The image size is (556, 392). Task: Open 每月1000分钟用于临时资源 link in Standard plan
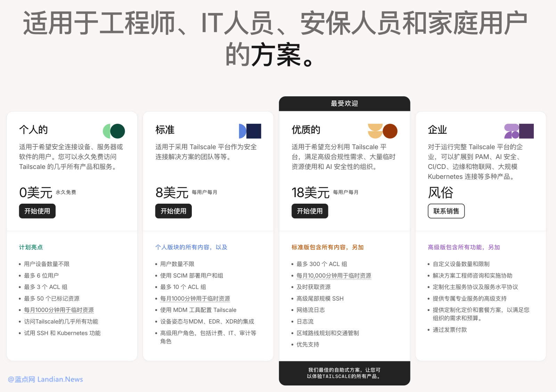[195, 299]
